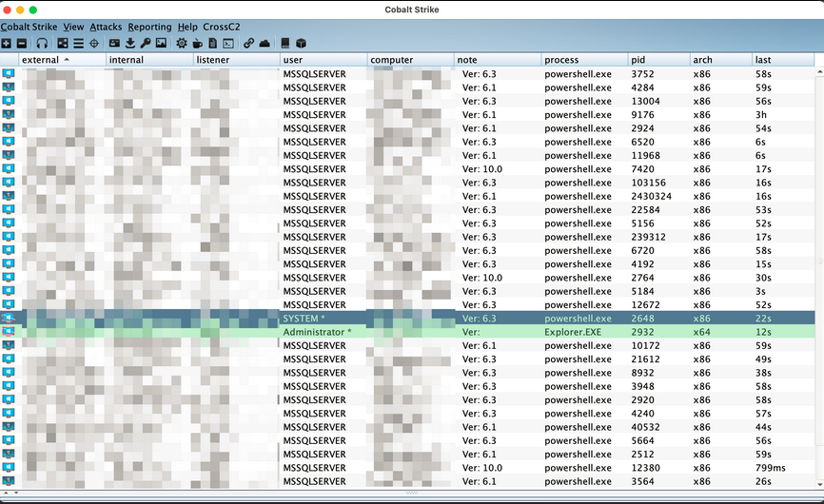The width and height of the screenshot is (824, 504).
Task: Sort by the internal column header
Action: pyautogui.click(x=149, y=60)
